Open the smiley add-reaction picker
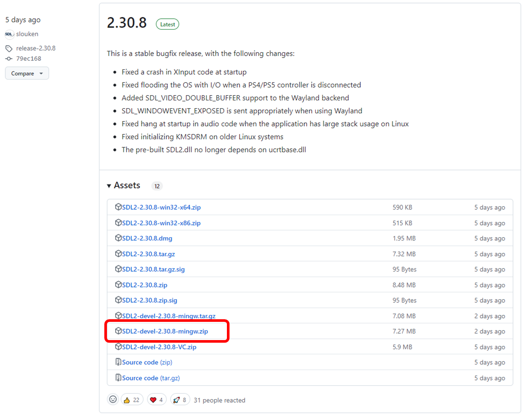Image resolution: width=529 pixels, height=420 pixels. (x=113, y=400)
